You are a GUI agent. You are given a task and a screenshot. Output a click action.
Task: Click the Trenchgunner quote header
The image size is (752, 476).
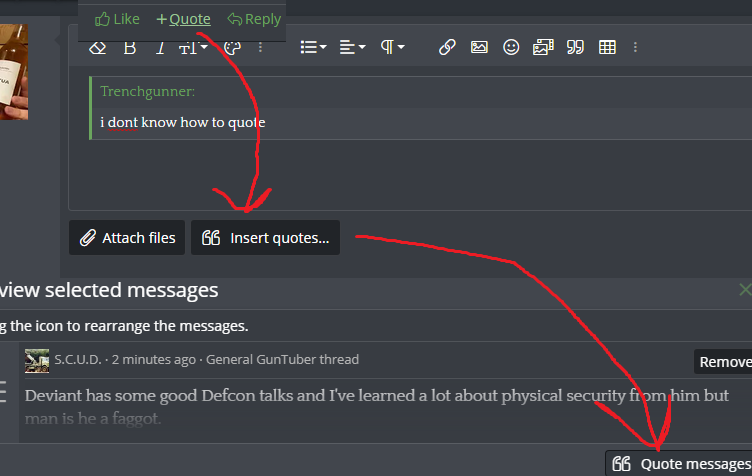point(147,92)
